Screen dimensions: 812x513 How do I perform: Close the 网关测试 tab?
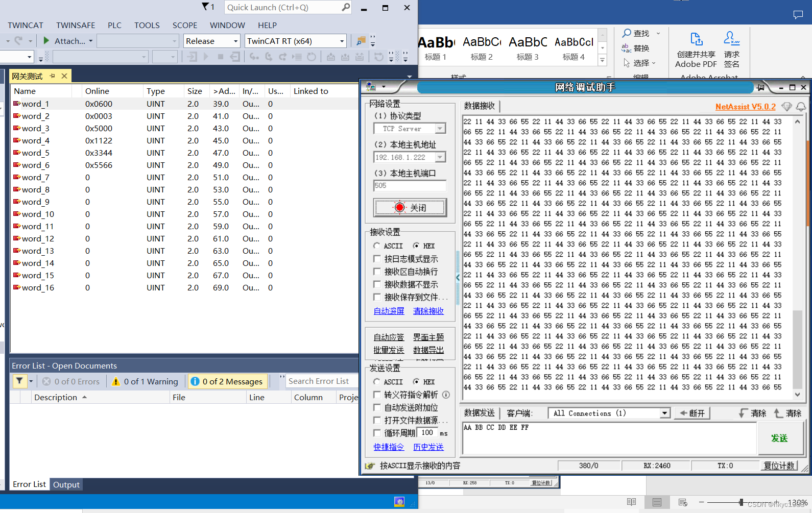pos(64,76)
